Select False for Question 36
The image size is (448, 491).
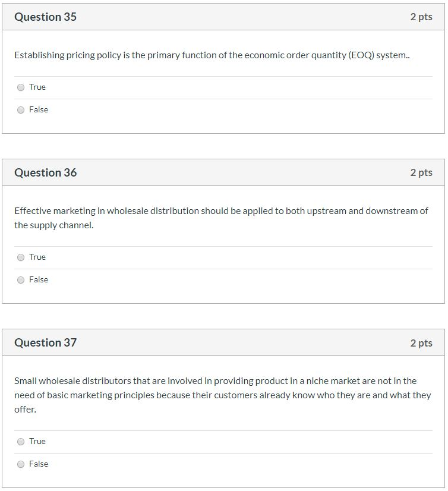click(21, 279)
